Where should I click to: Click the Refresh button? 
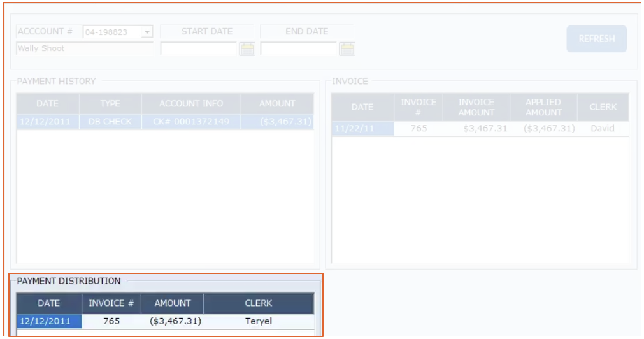click(x=596, y=39)
